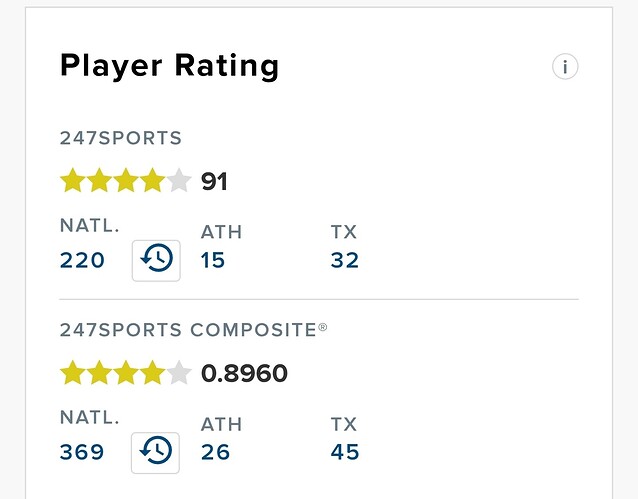Open ATH position rank 15 link
Screen dimensions: 638x499
pyautogui.click(x=213, y=260)
